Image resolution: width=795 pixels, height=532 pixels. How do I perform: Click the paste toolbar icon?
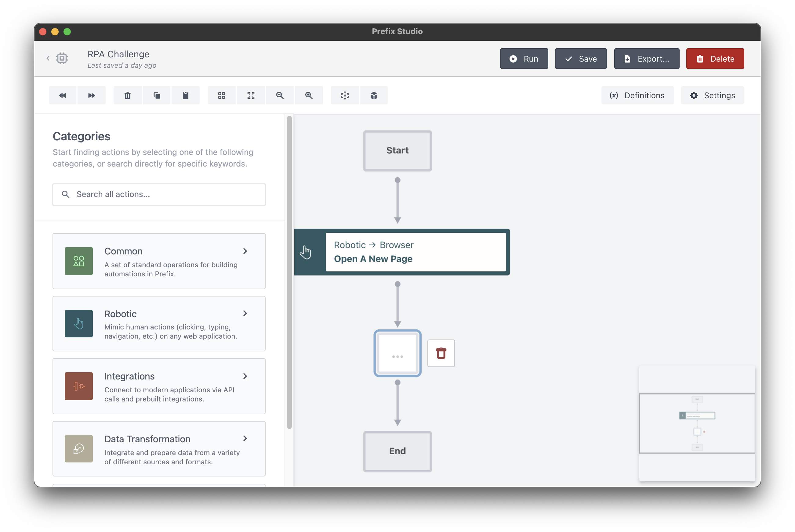pyautogui.click(x=185, y=95)
